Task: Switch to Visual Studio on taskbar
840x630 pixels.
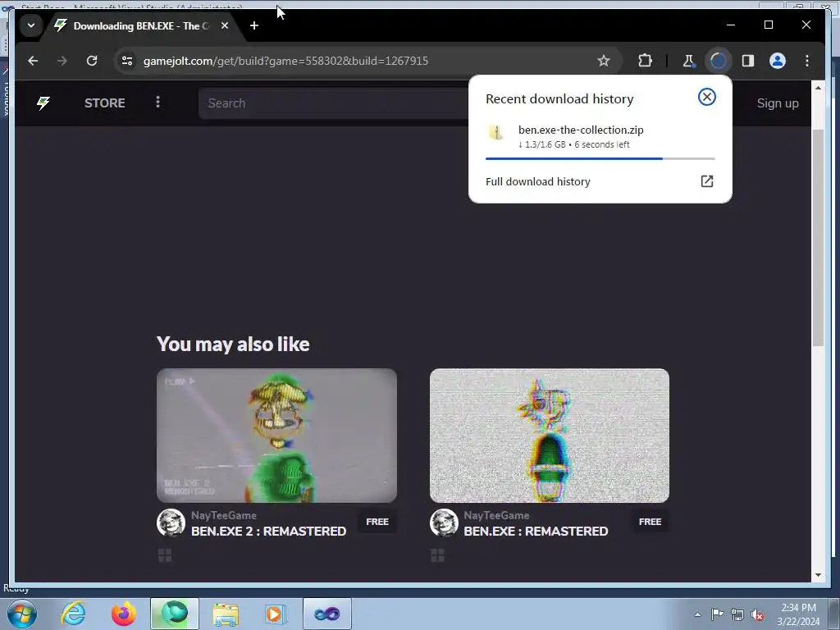Action: coord(326,614)
